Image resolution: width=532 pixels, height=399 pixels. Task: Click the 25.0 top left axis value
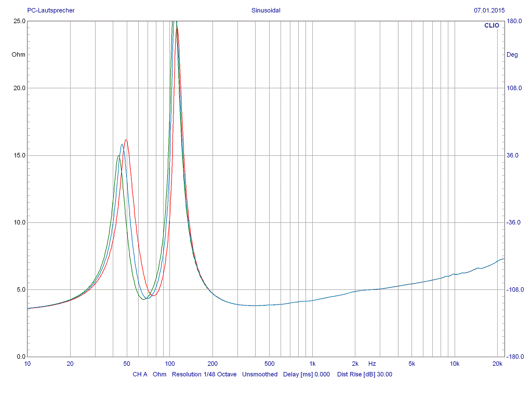tap(20, 21)
